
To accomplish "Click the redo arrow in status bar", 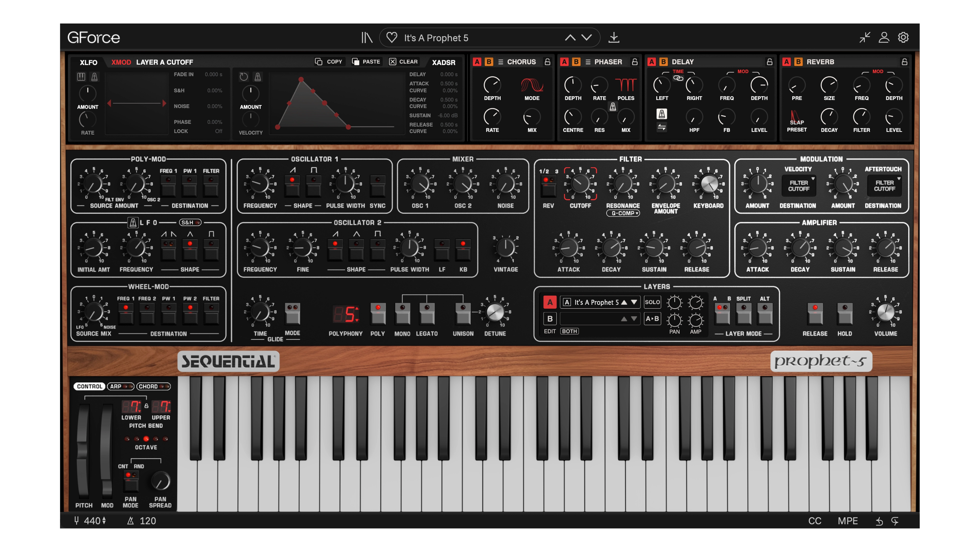I will tap(895, 521).
